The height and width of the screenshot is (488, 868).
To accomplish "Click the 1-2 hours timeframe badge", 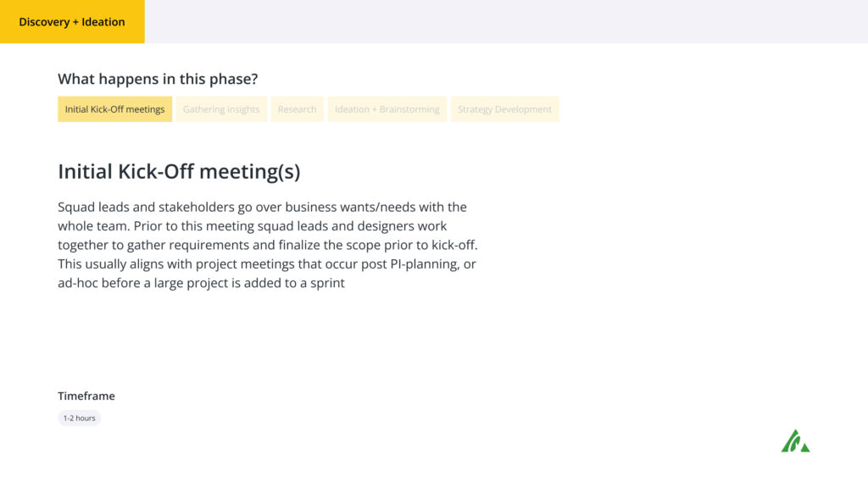I will (79, 418).
